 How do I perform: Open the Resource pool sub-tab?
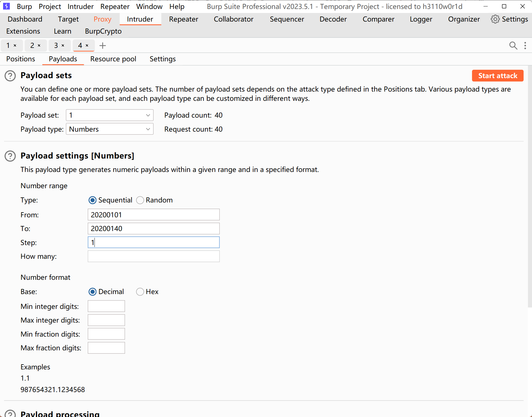click(113, 59)
